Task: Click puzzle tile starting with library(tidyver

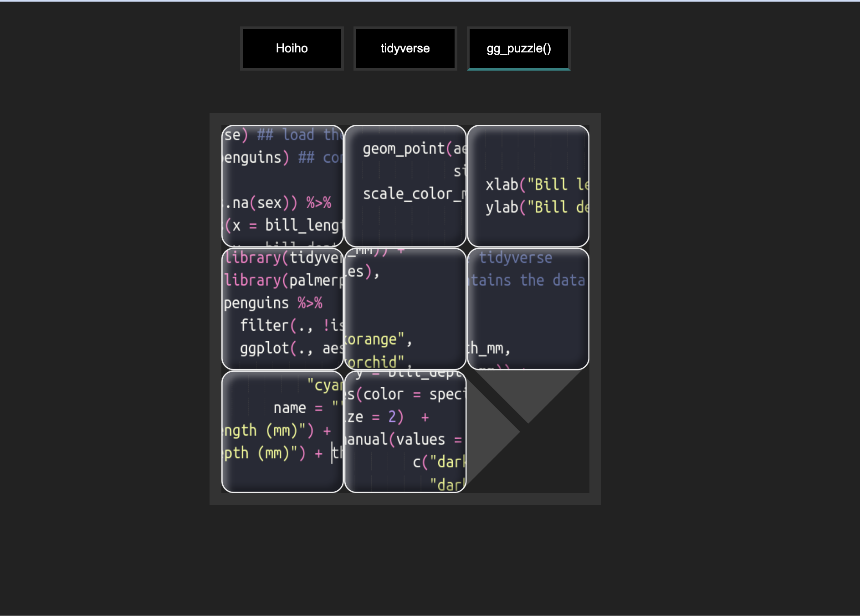Action: tap(282, 309)
